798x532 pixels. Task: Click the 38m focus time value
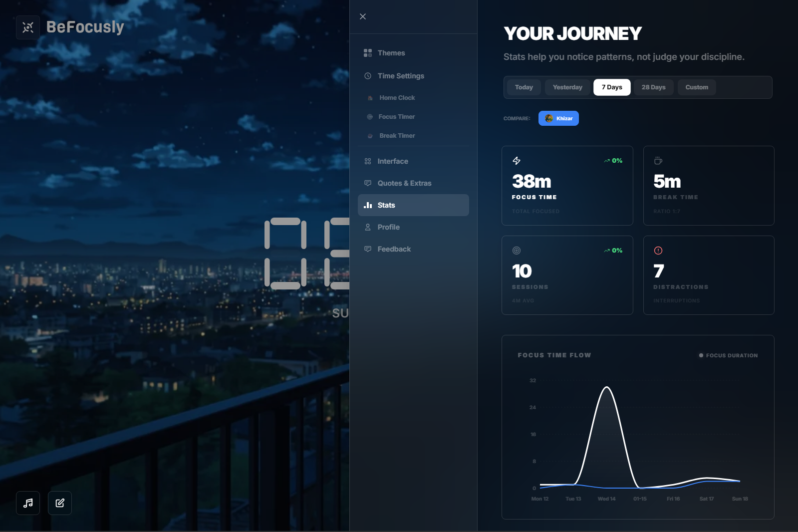(x=532, y=181)
